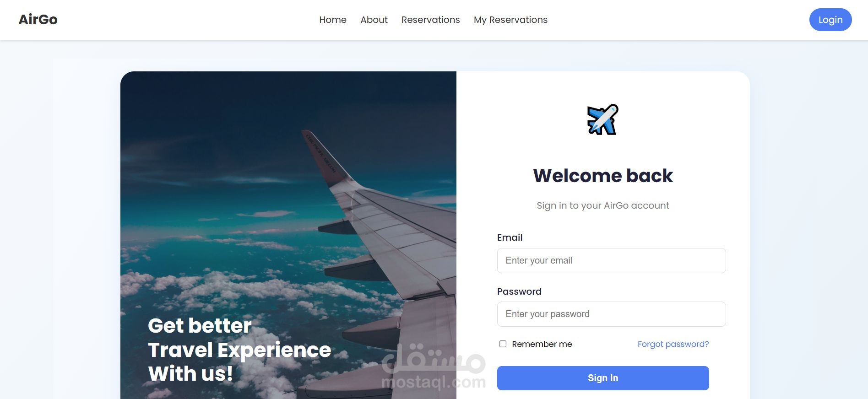The height and width of the screenshot is (399, 868).
Task: Follow the Forgot password? link
Action: pyautogui.click(x=673, y=344)
